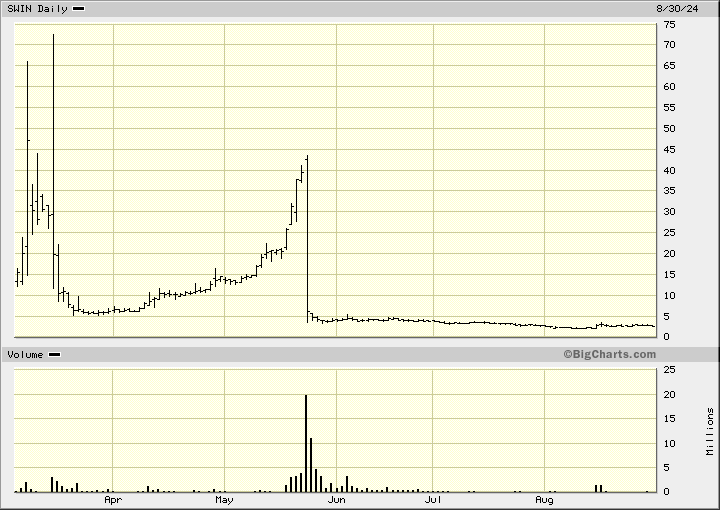Click the 0 price axis label
The height and width of the screenshot is (510, 720).
668,337
